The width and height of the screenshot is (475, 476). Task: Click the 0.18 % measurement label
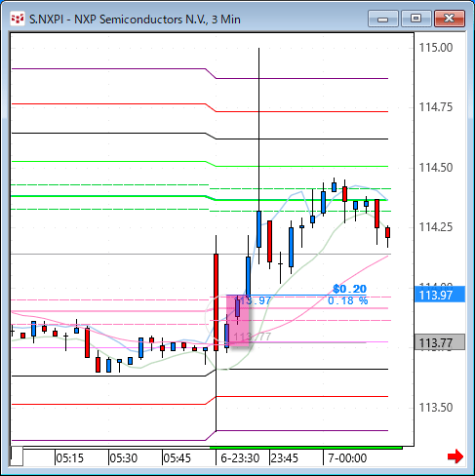coord(347,301)
